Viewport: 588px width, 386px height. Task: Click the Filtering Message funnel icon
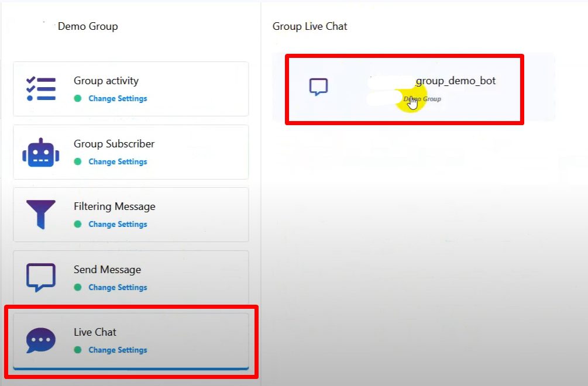tap(41, 215)
